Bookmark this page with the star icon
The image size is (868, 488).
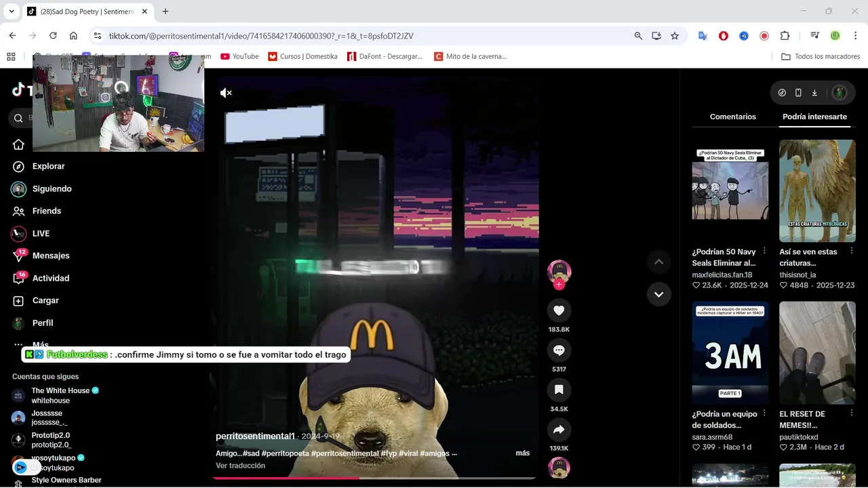point(675,36)
